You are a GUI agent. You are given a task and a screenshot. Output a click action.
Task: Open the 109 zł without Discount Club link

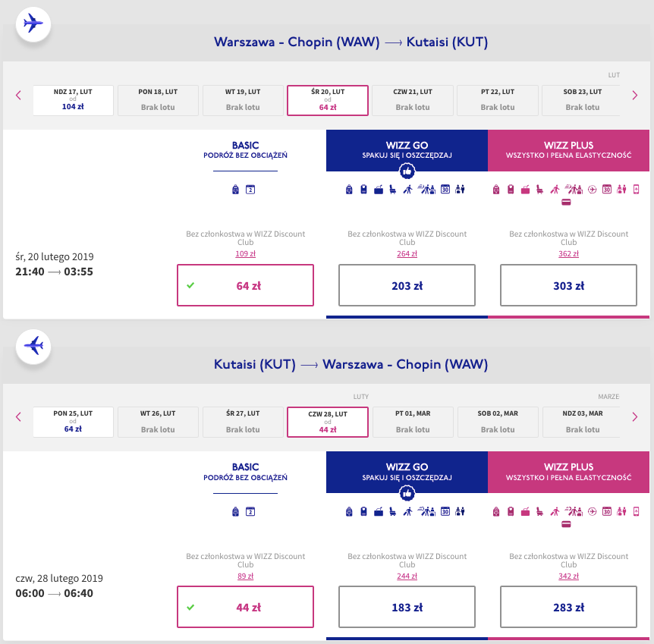(245, 253)
